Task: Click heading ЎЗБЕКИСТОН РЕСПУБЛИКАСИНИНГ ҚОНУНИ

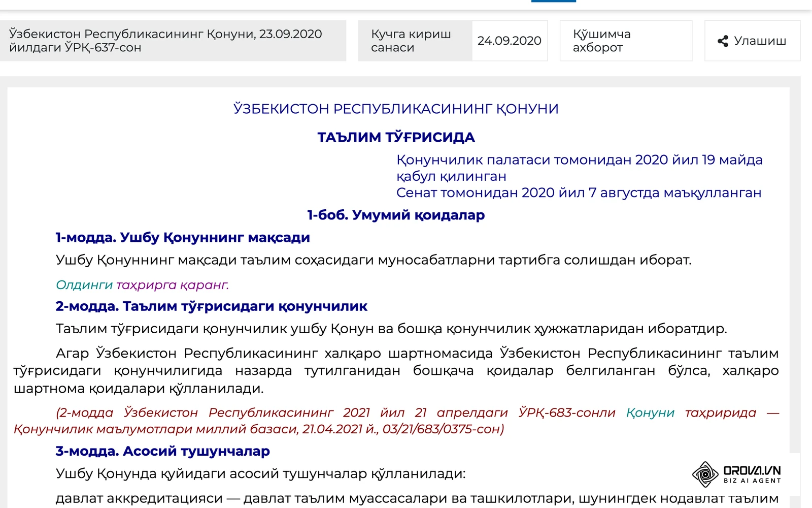Action: click(x=396, y=109)
